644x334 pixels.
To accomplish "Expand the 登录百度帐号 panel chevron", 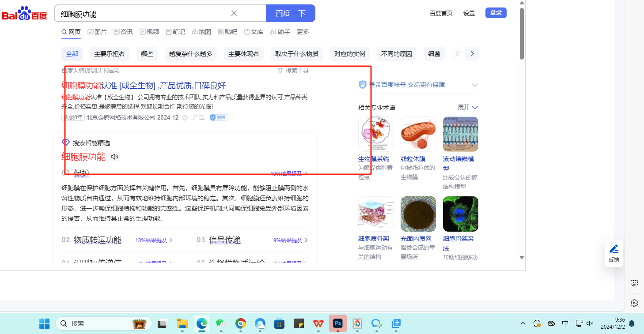I will click(475, 85).
